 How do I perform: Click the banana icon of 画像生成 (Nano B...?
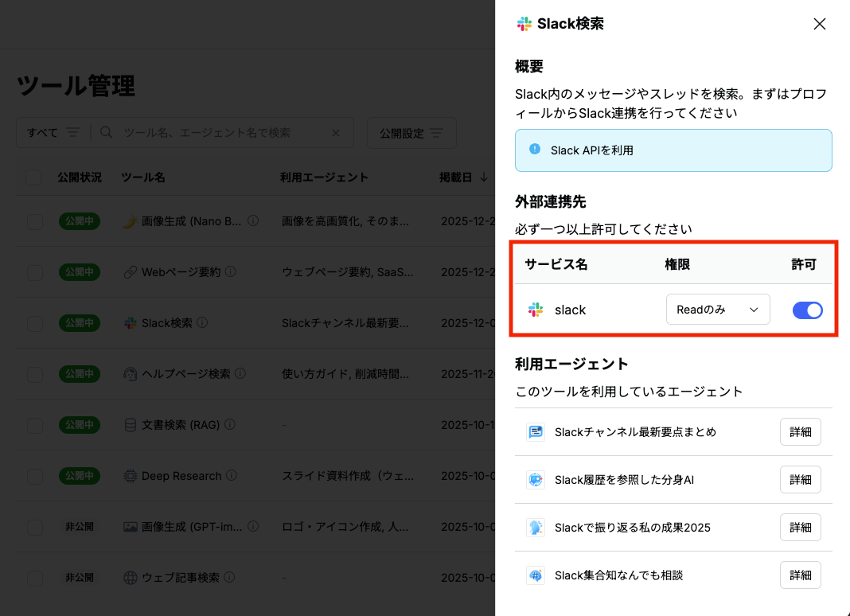[x=130, y=221]
